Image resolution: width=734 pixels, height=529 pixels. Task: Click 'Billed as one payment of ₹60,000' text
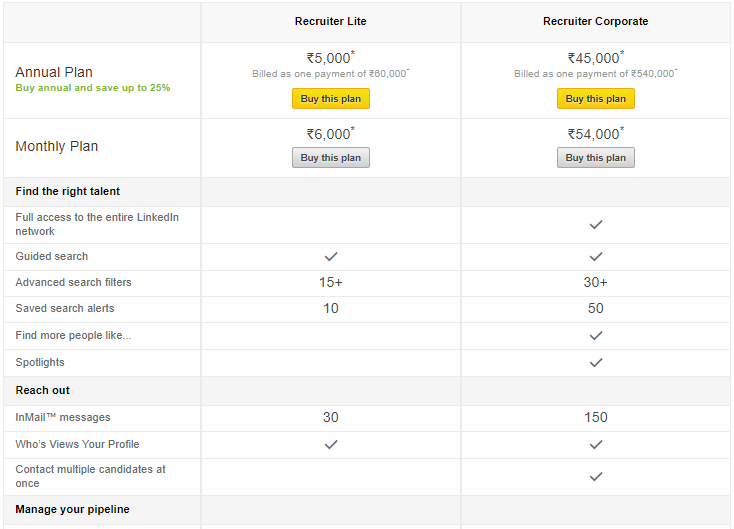[330, 73]
